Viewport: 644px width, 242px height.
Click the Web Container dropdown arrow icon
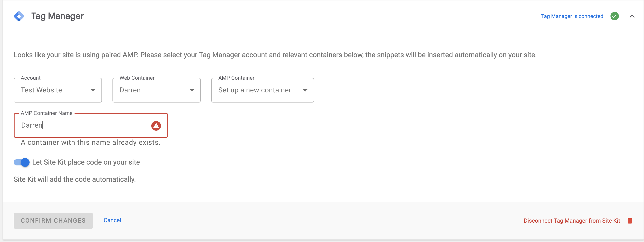point(192,90)
